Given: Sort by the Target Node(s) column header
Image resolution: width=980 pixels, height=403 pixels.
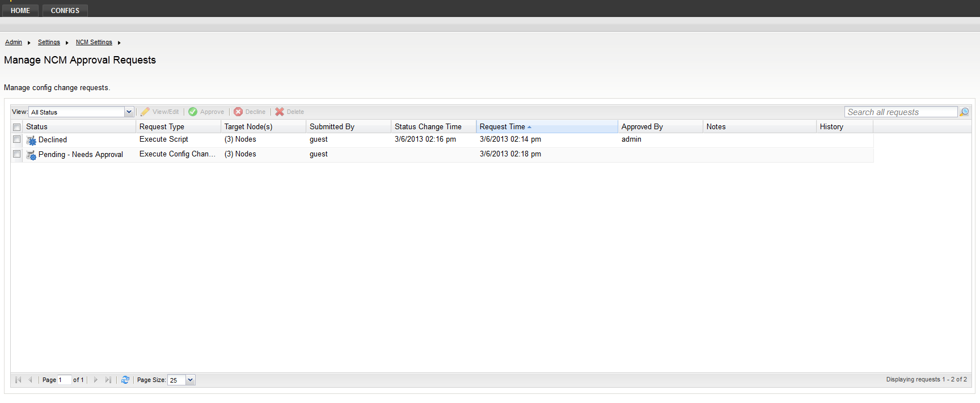Looking at the screenshot, I should tap(264, 126).
